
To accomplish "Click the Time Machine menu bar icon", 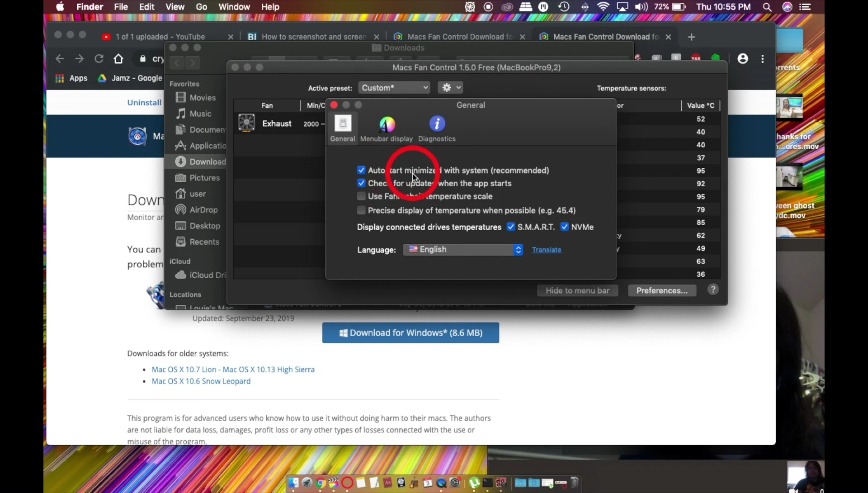I will (x=564, y=7).
